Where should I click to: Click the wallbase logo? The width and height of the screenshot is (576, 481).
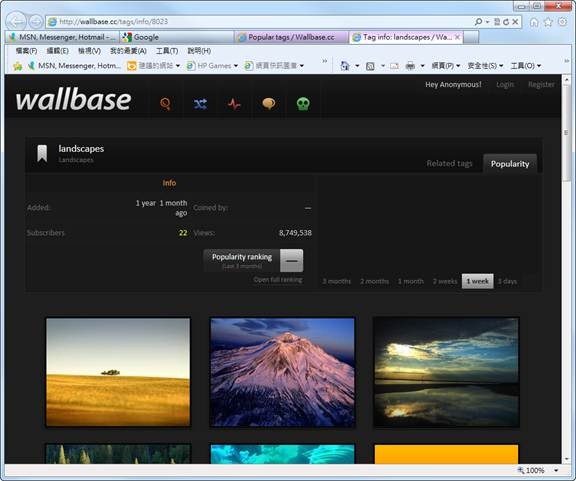pyautogui.click(x=73, y=100)
